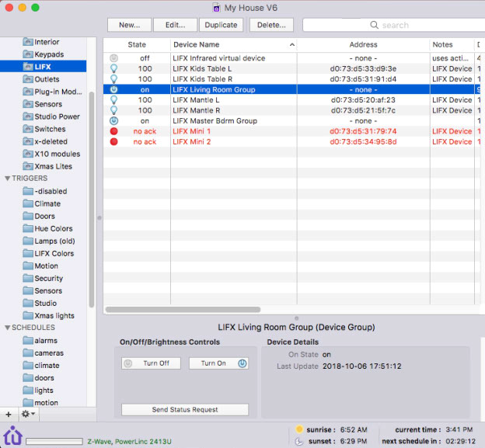This screenshot has height=448, width=485.
Task: Click Send Status Request
Action: tap(185, 410)
